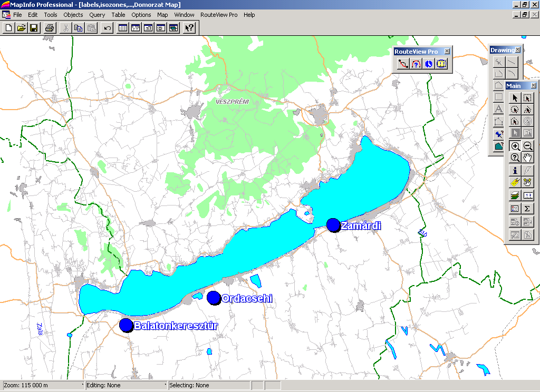
Task: Click the Undo toolbar button
Action: [x=107, y=28]
